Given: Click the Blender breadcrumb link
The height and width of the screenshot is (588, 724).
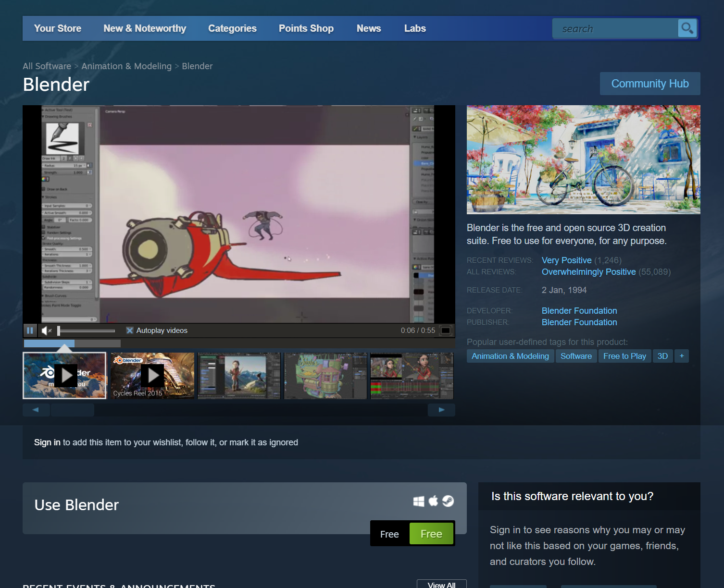Looking at the screenshot, I should 197,66.
